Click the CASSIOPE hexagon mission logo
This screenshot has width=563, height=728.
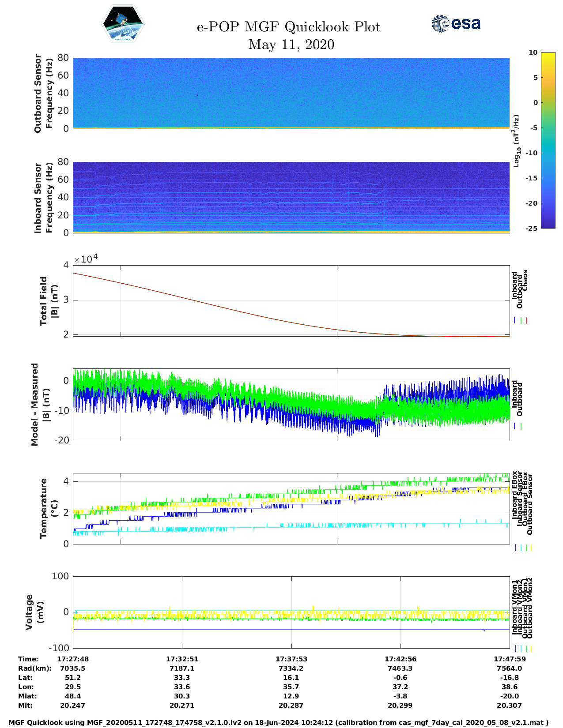(123, 24)
